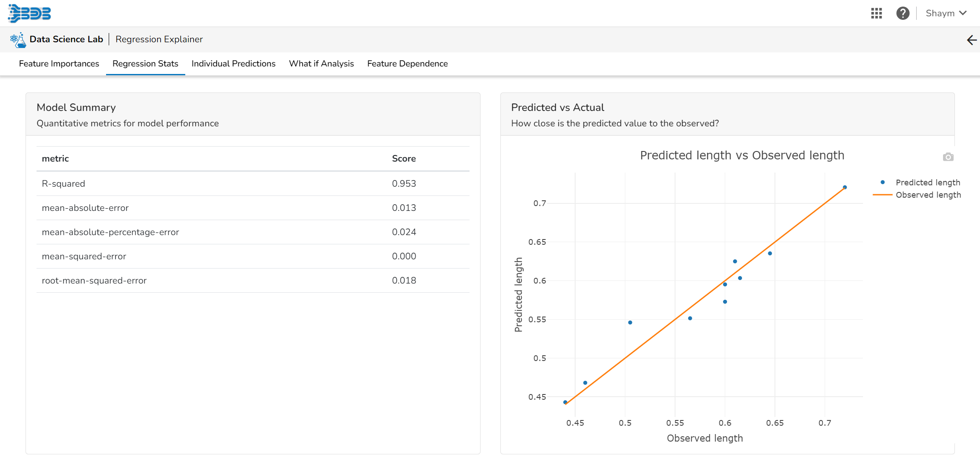This screenshot has width=980, height=468.
Task: Open the apps grid icon
Action: coord(877,13)
